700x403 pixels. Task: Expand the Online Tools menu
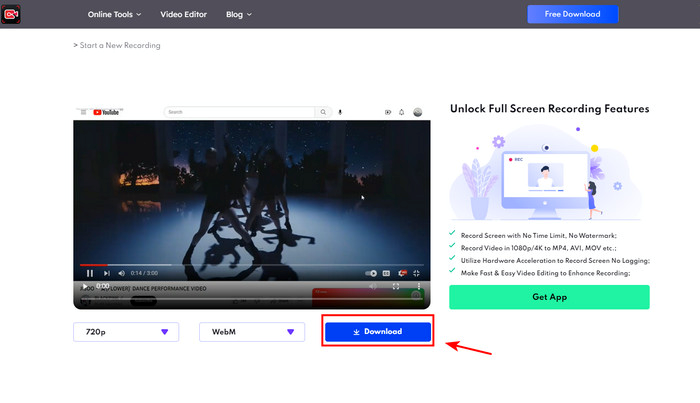(x=114, y=15)
